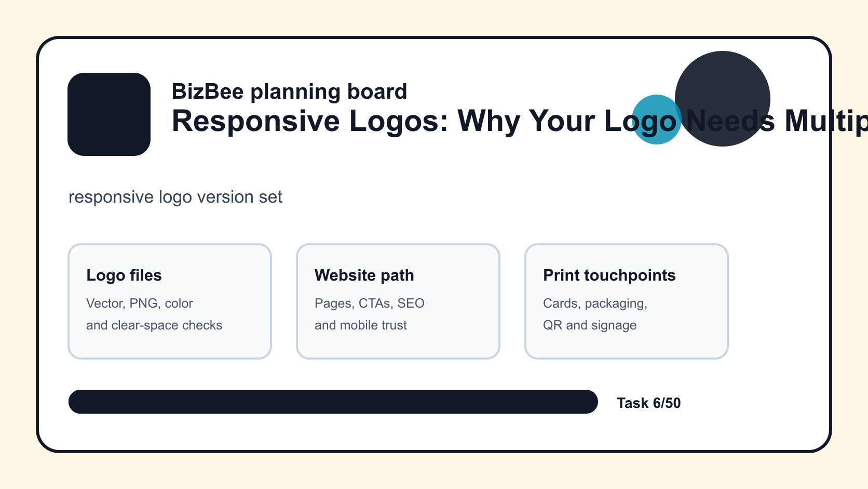Click the Print touchpoints heading text
The width and height of the screenshot is (868, 489).
tap(609, 275)
